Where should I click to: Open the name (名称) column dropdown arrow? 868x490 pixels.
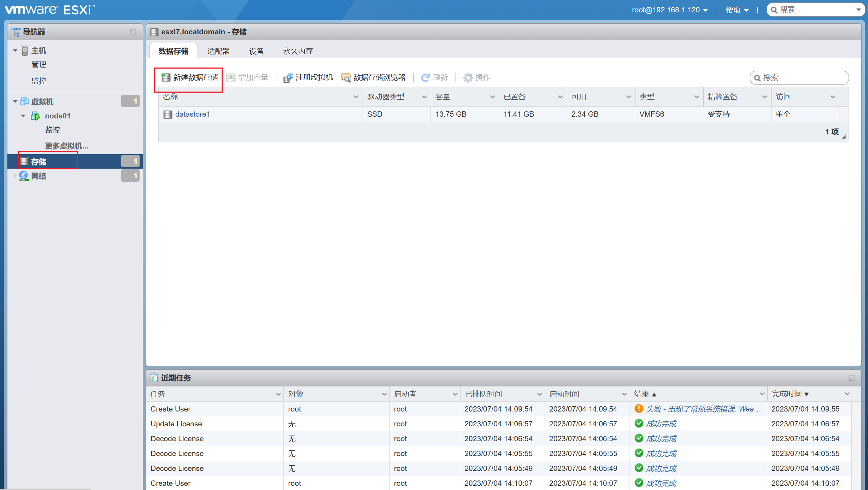click(356, 97)
